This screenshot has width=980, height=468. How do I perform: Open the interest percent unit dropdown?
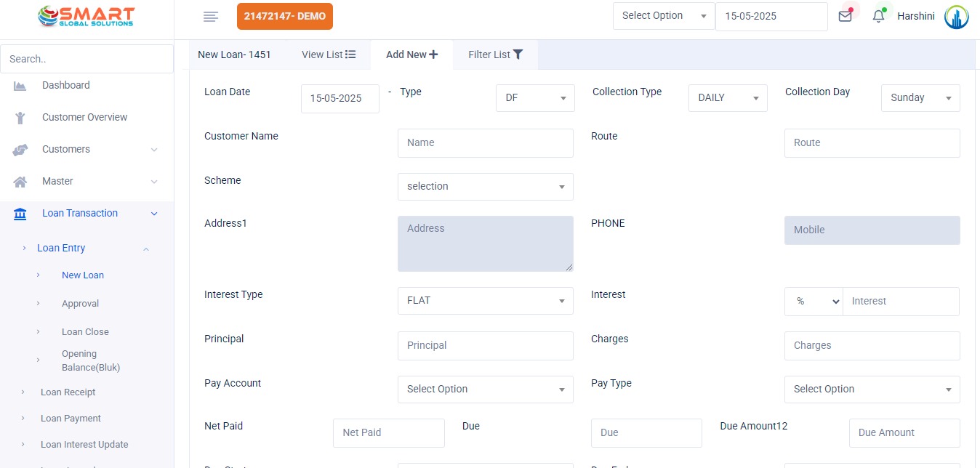pyautogui.click(x=814, y=302)
